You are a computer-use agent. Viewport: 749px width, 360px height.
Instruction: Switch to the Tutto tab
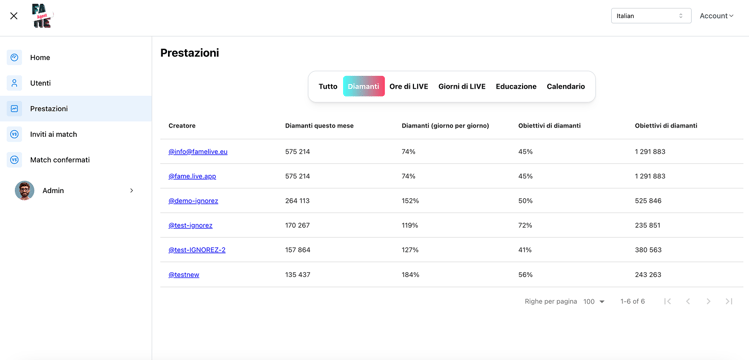(328, 86)
